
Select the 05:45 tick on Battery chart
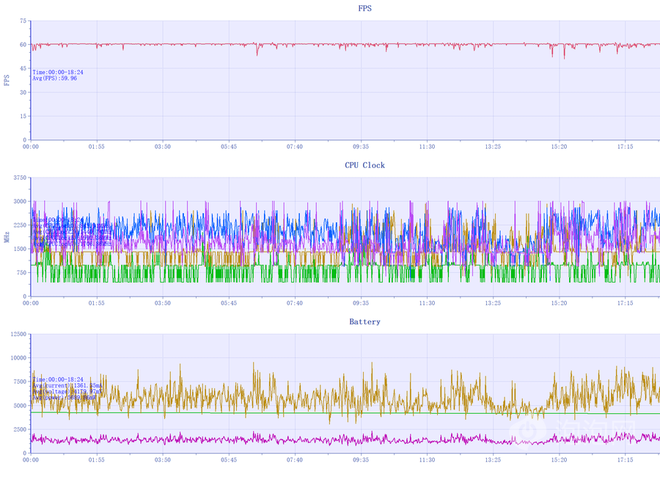(229, 460)
